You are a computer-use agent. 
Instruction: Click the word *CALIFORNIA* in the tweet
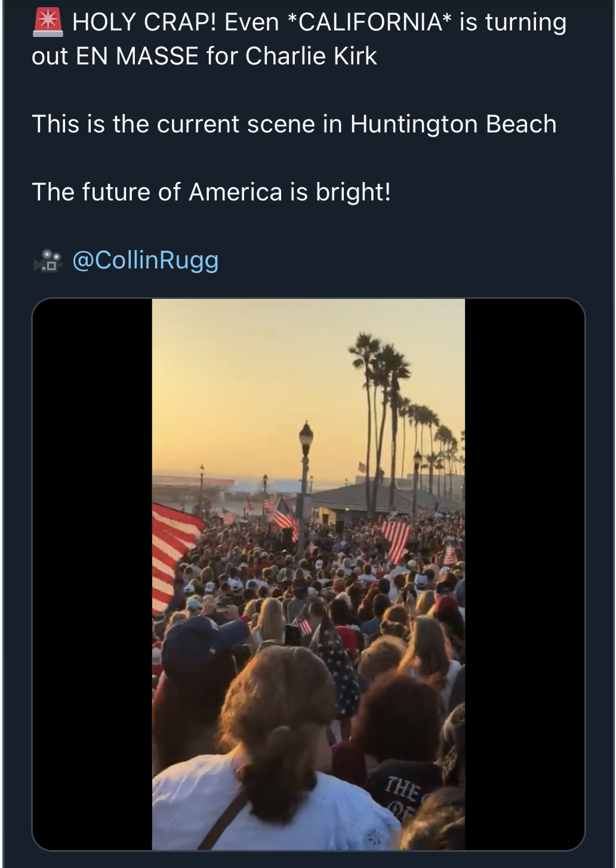[x=369, y=23]
